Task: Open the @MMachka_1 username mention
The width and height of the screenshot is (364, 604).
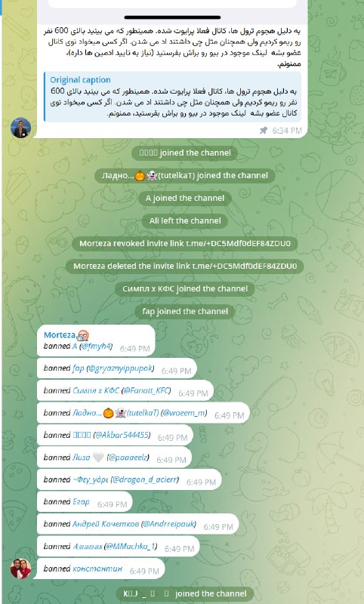Action: (131, 546)
